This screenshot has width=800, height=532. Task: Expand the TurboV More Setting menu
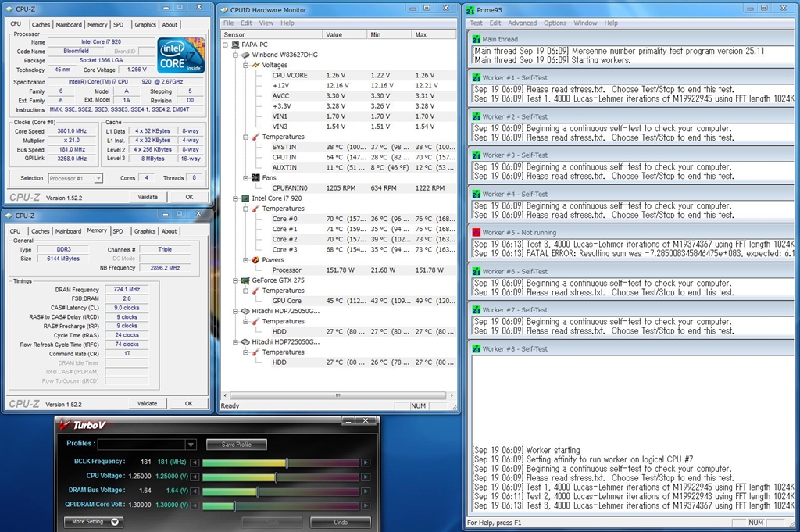(x=93, y=522)
